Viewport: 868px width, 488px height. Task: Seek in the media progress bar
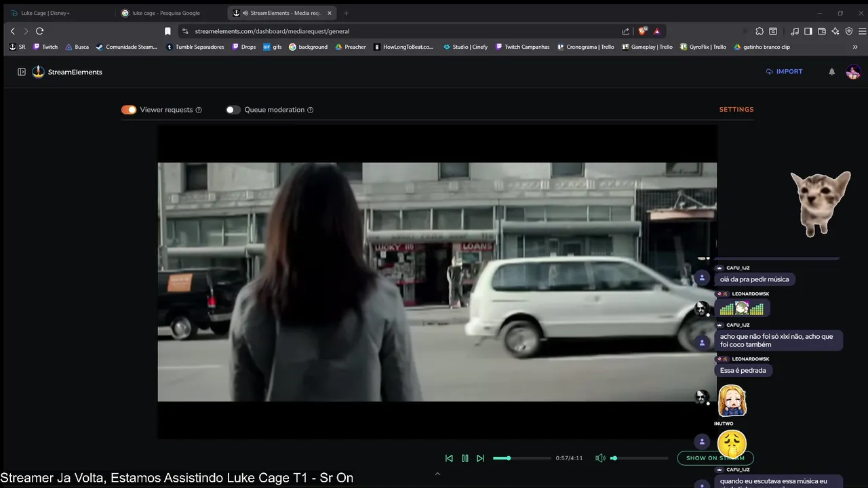click(521, 458)
